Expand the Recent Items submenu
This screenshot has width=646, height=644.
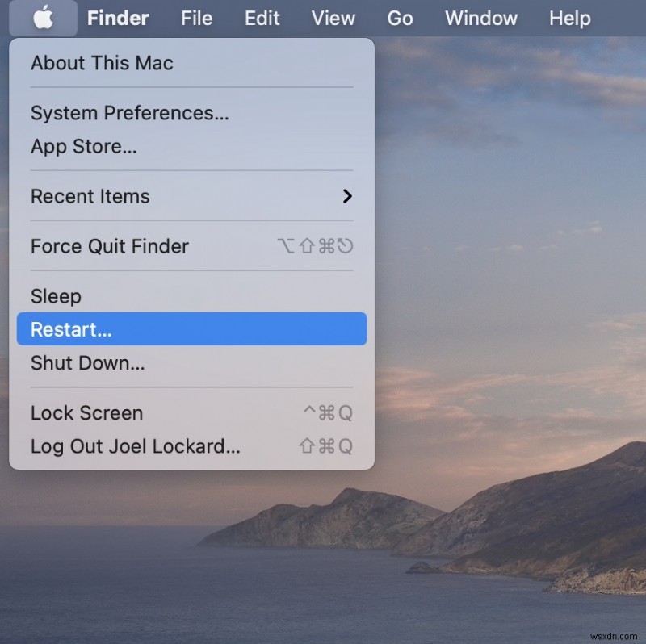point(89,196)
